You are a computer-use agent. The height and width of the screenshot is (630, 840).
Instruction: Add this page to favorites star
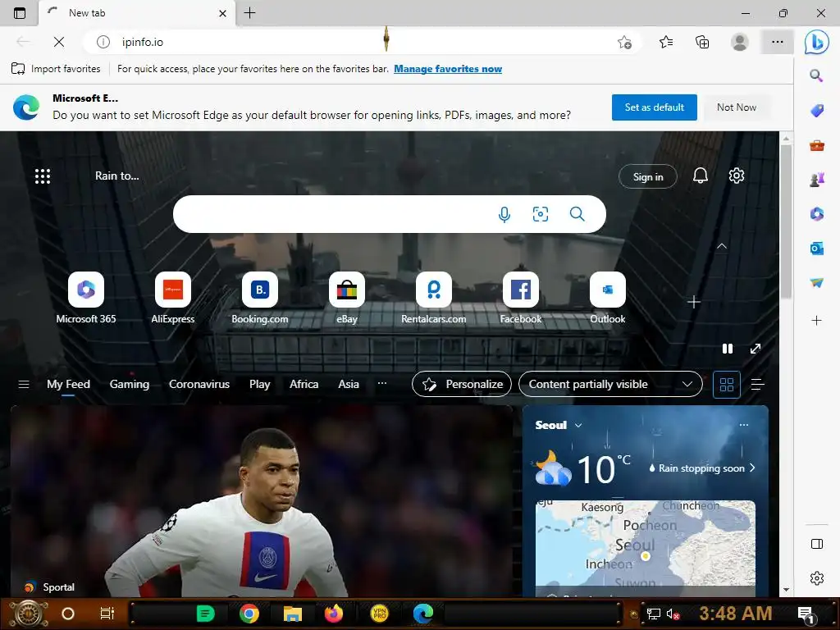coord(624,42)
